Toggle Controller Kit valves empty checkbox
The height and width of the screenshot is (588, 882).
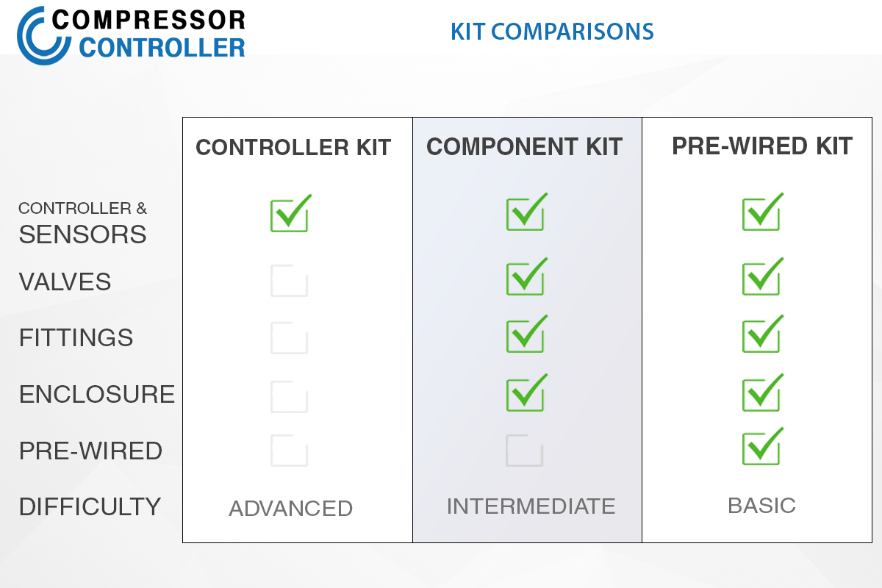coord(289,281)
